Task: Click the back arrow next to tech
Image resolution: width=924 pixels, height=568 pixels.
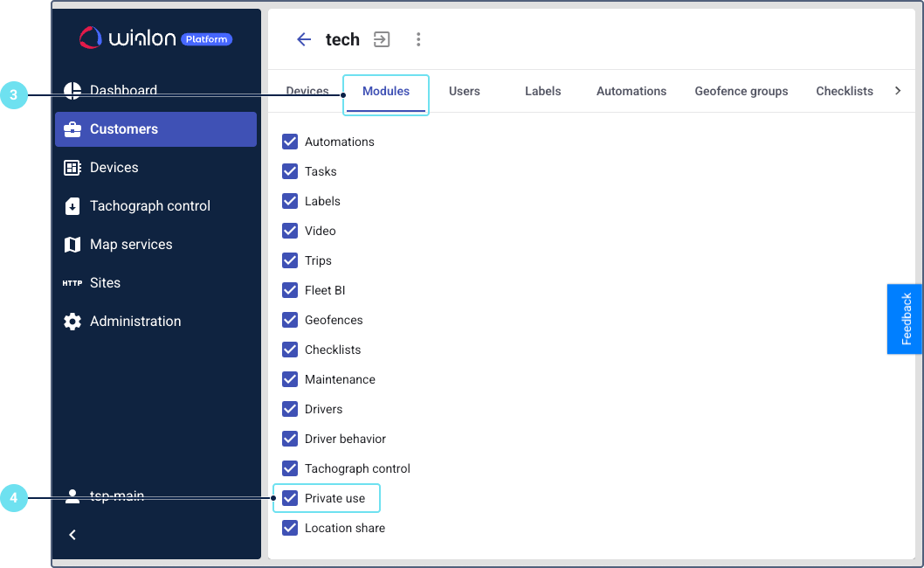Action: [x=304, y=39]
